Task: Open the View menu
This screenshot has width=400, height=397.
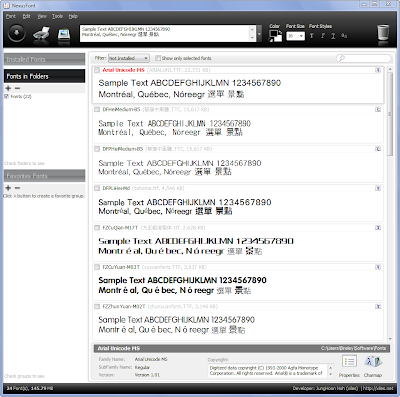Action: [x=42, y=16]
